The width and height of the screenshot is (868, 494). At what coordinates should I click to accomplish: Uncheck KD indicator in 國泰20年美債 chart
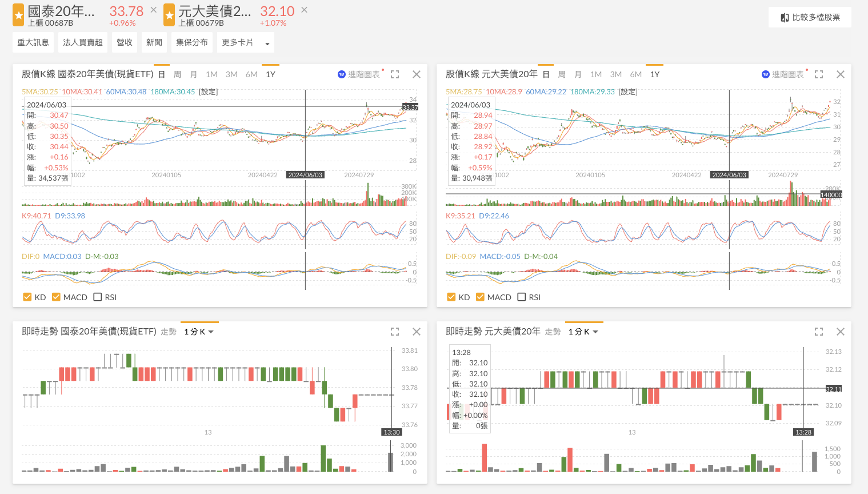pos(27,297)
